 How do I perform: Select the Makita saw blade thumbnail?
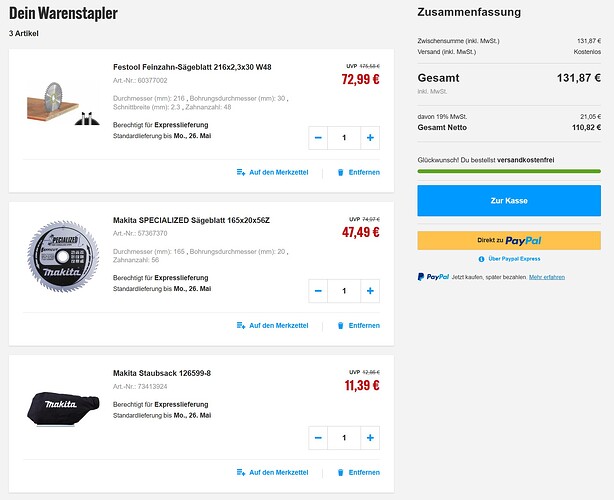point(63,256)
